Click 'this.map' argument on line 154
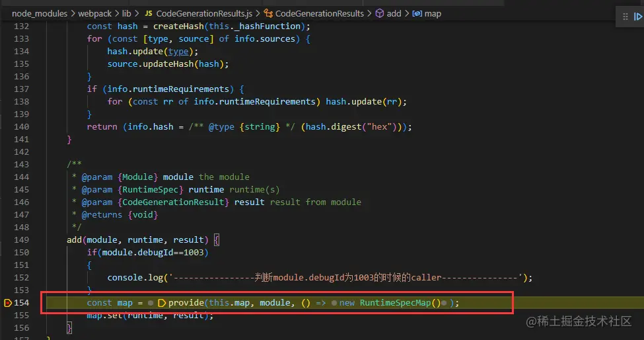This screenshot has width=644, height=340. [229, 303]
